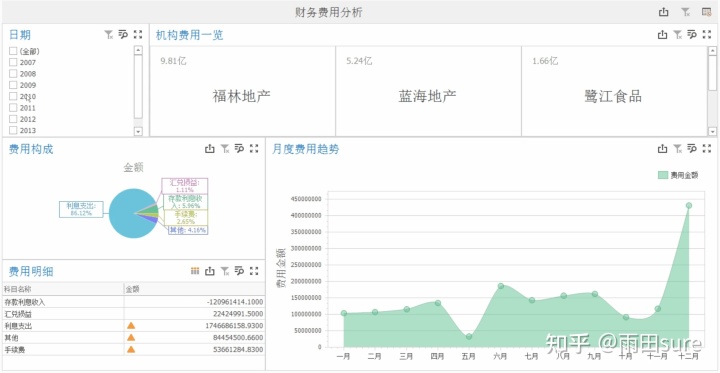The height and width of the screenshot is (373, 720).
Task: Click amount cell 1746686158.9300
Action: (234, 326)
